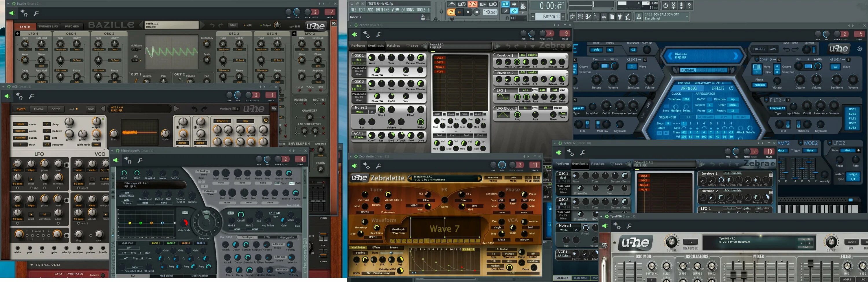This screenshot has height=282, width=868.
Task: Click Bazille undo arrow icon
Action: coord(212,25)
